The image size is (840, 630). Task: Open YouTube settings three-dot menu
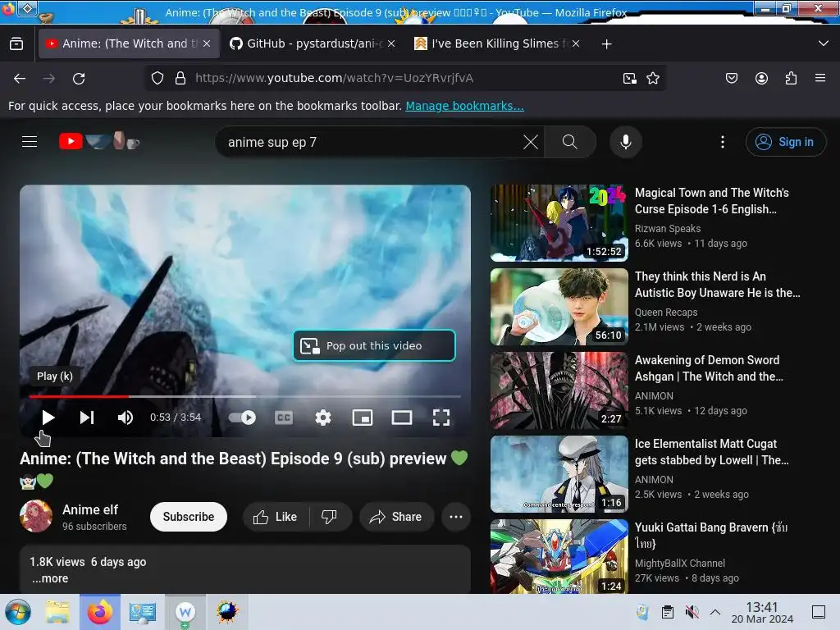[722, 142]
